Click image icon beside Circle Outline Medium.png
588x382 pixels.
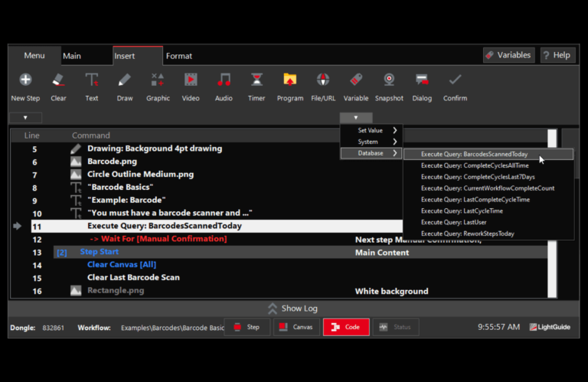pyautogui.click(x=76, y=175)
